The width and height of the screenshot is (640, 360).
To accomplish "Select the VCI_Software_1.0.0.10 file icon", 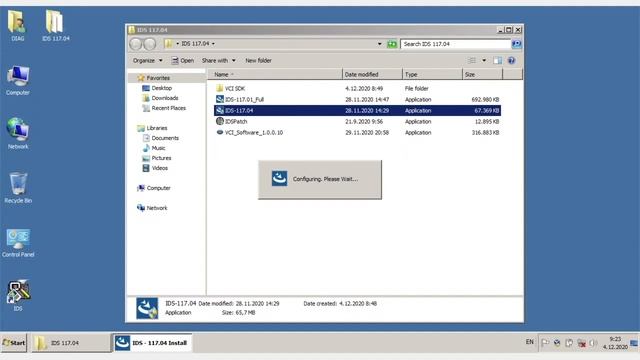I will pos(220,132).
